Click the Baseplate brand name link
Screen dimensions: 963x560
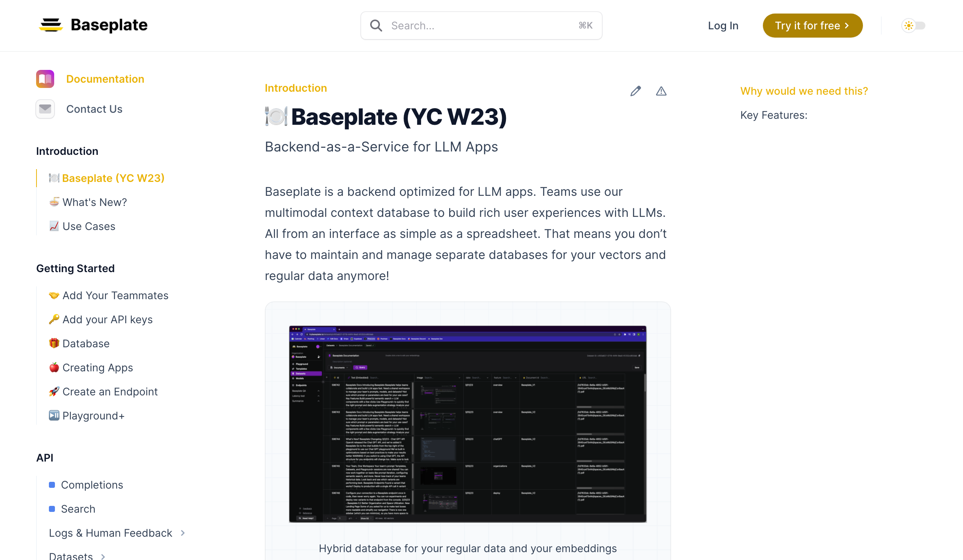pos(109,25)
